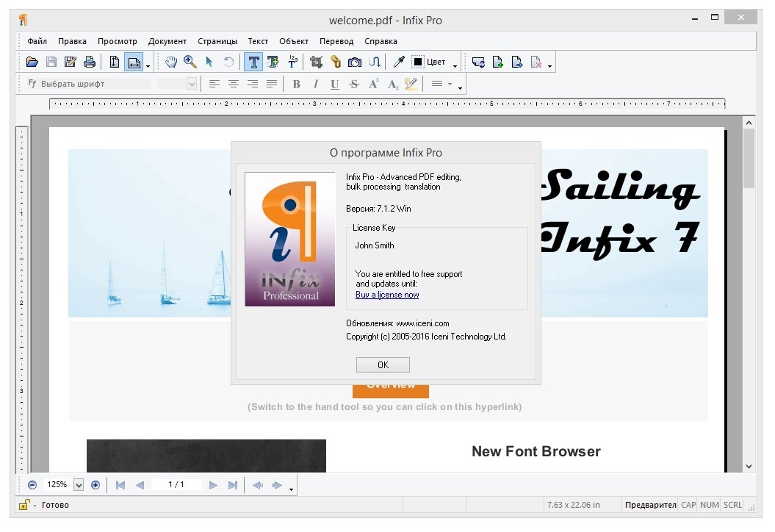
Task: Select the Crop tool icon
Action: (317, 62)
